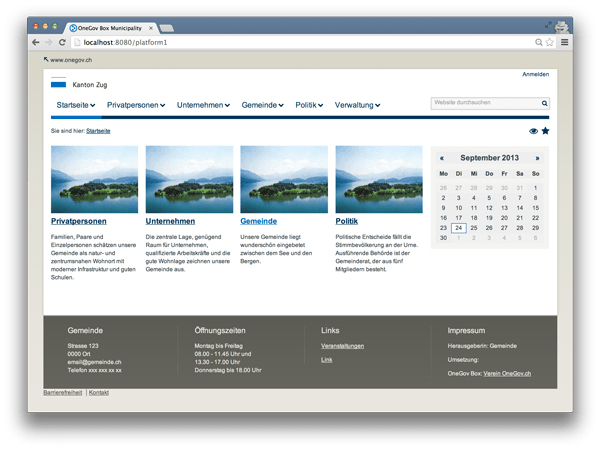Open the Gemeinde heading link
The image size is (600, 450).
pyautogui.click(x=259, y=221)
